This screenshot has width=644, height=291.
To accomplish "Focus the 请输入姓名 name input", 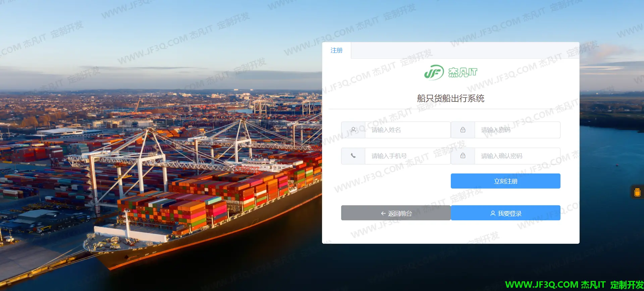I will [x=408, y=130].
